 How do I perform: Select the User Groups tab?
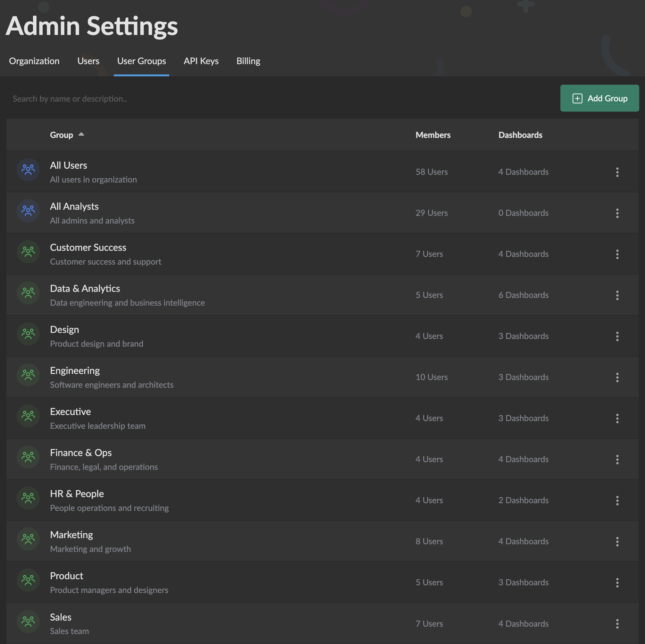point(141,61)
